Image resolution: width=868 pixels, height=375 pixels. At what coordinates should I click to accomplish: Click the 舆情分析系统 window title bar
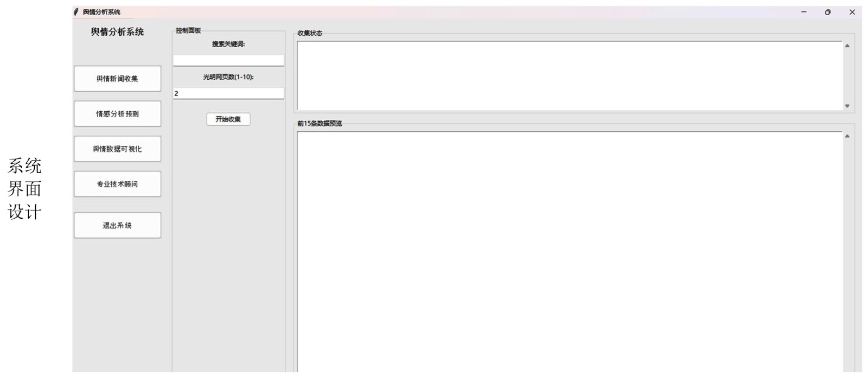pos(434,12)
